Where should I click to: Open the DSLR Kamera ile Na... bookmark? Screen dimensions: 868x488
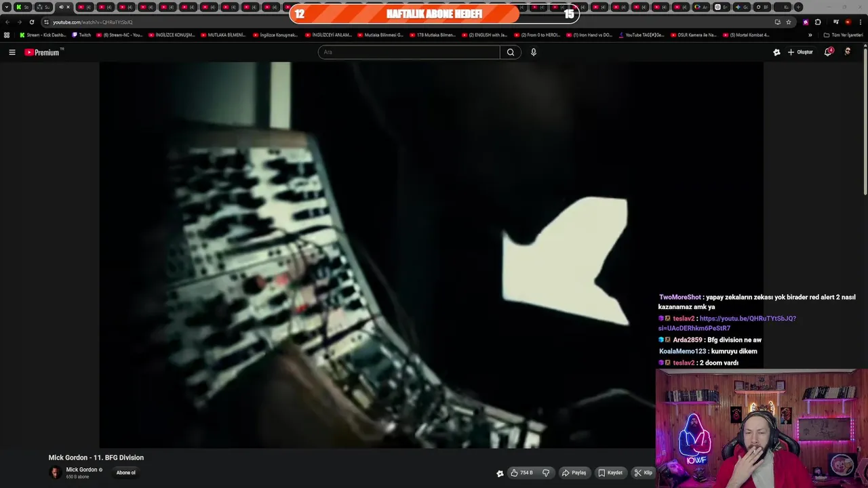(693, 35)
